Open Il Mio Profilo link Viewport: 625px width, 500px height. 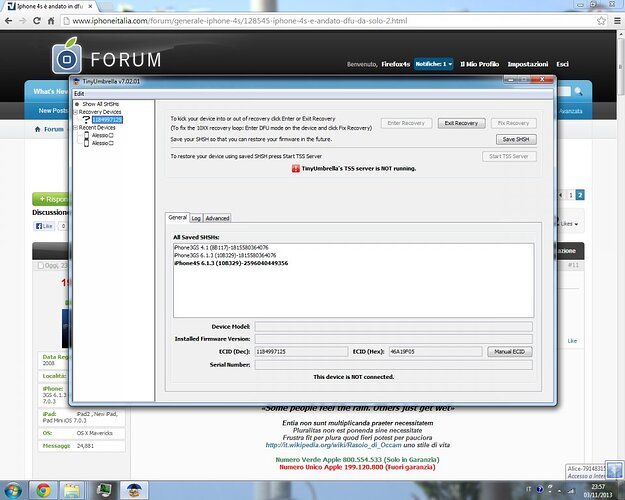click(482, 63)
